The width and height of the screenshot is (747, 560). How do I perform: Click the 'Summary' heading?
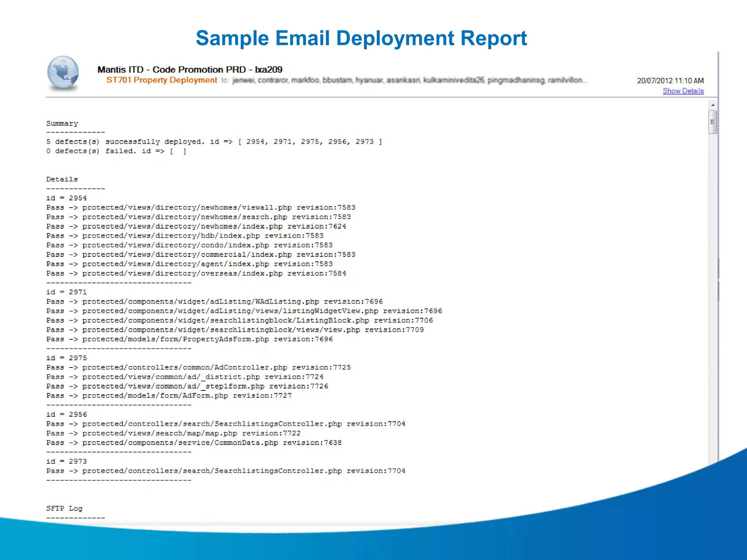(62, 124)
